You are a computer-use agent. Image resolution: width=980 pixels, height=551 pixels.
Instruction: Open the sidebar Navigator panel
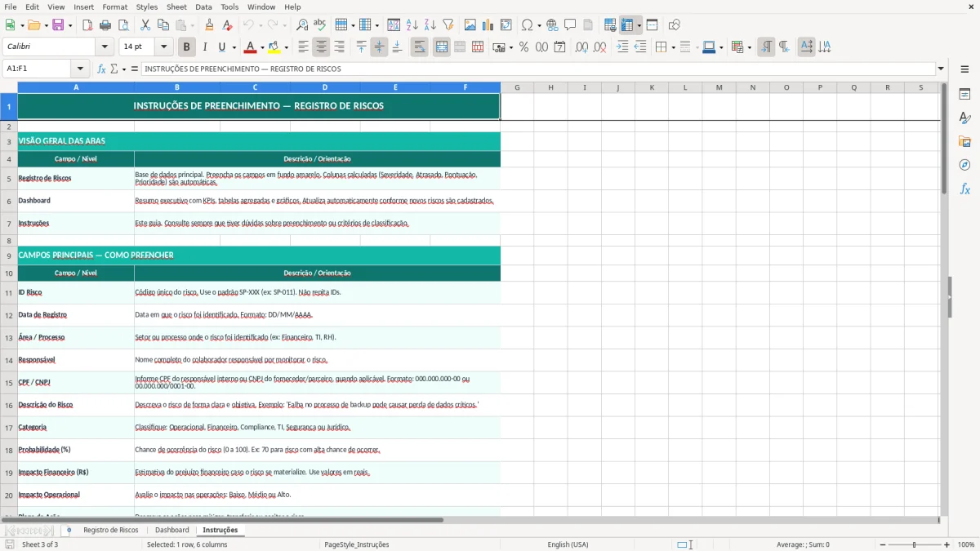click(x=964, y=165)
